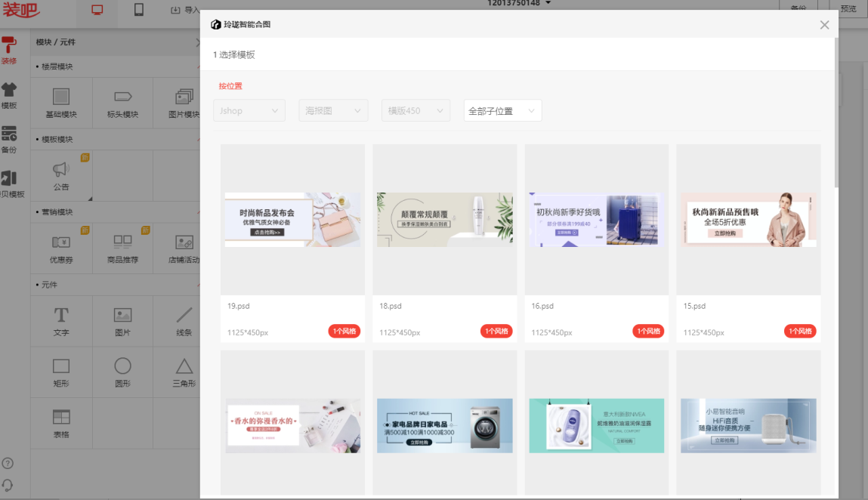Select the 店铺活动 shop activity module
The image size is (868, 500).
click(184, 248)
